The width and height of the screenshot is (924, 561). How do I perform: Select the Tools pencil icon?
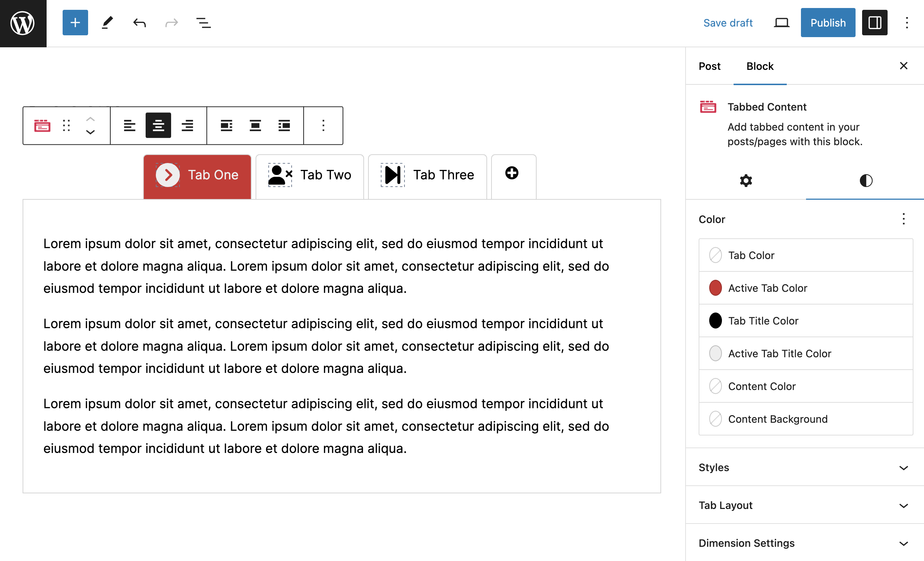coord(107,23)
